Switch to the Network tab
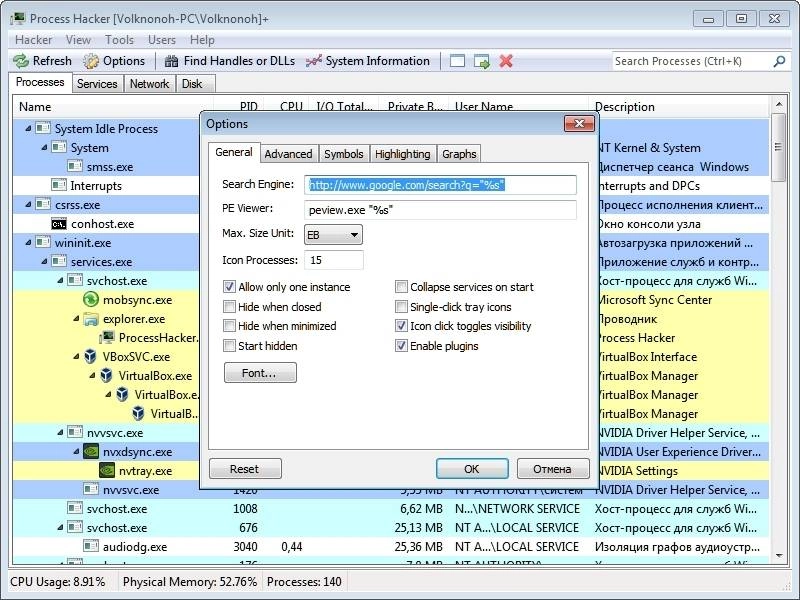Screen dimensions: 800x600 pyautogui.click(x=149, y=84)
